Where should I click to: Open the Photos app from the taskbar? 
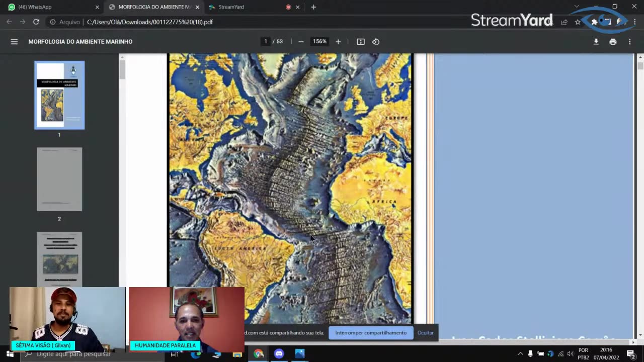click(x=300, y=354)
